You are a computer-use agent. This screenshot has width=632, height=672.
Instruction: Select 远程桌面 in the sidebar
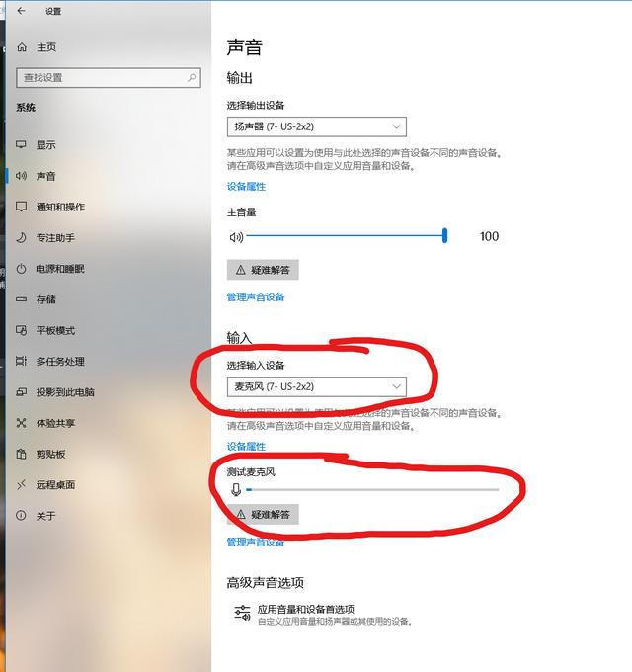click(55, 484)
